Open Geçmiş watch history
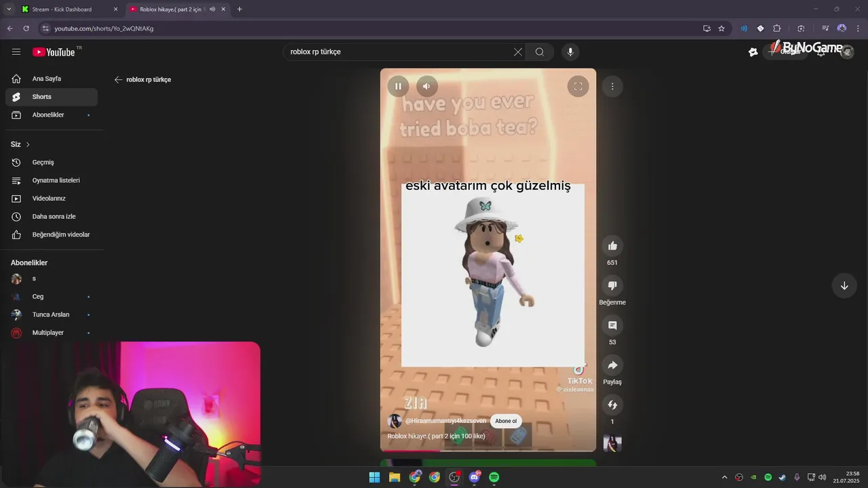The height and width of the screenshot is (488, 868). click(52, 163)
